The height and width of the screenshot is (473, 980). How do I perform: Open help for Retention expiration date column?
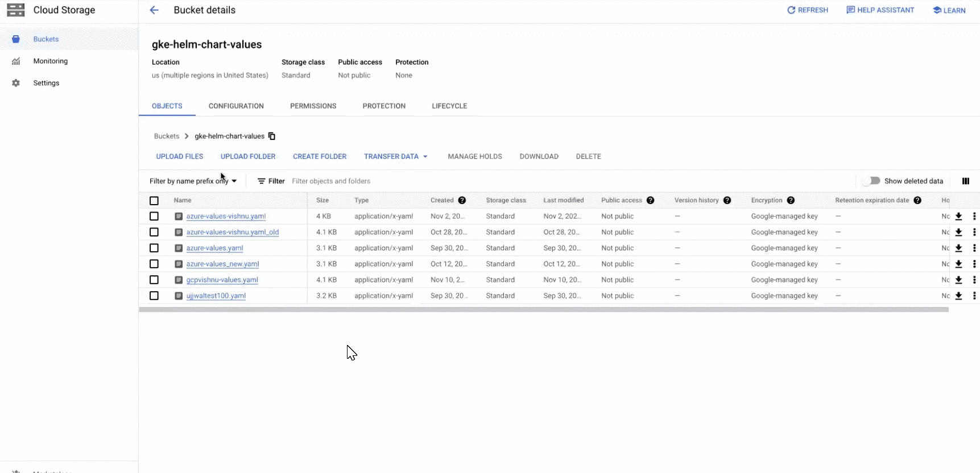click(x=917, y=200)
